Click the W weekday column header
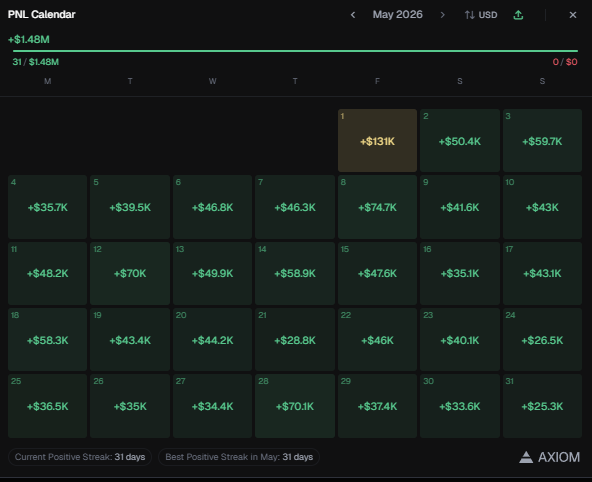 coord(213,81)
